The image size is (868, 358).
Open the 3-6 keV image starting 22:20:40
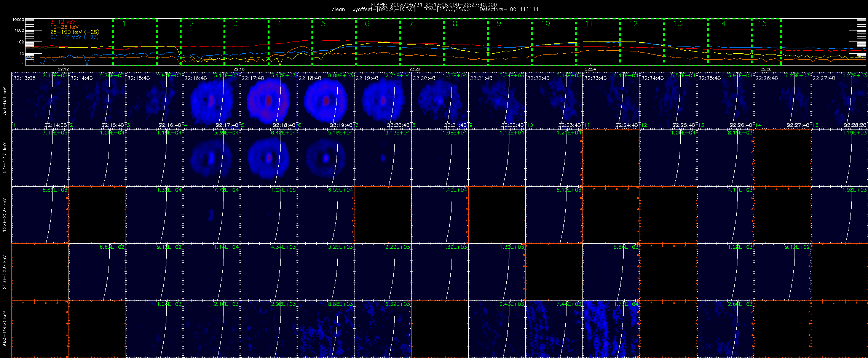(x=440, y=101)
